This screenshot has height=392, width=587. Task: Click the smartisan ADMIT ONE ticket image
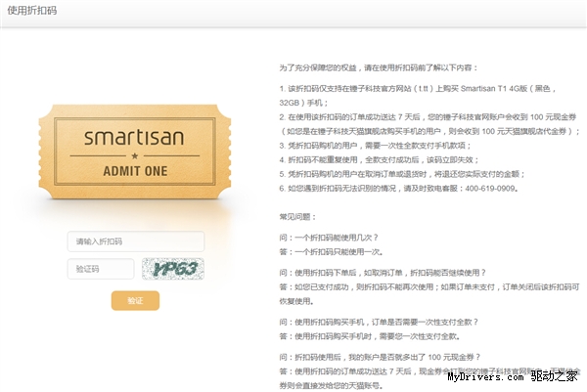[x=135, y=152]
